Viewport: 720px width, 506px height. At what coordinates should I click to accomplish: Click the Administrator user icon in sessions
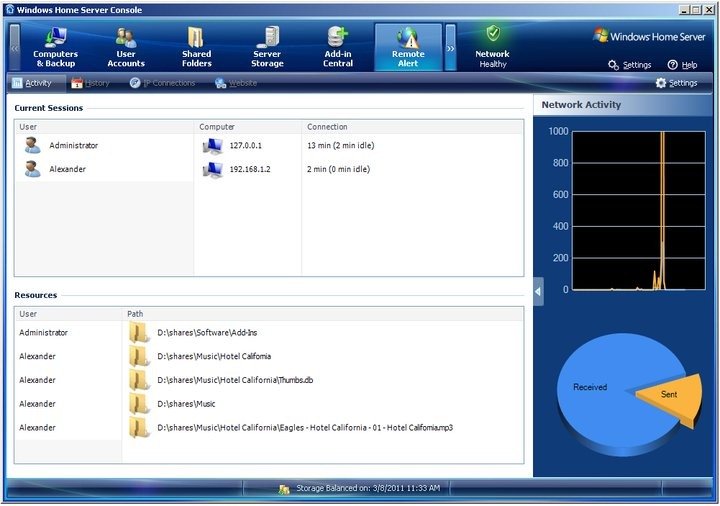point(32,145)
